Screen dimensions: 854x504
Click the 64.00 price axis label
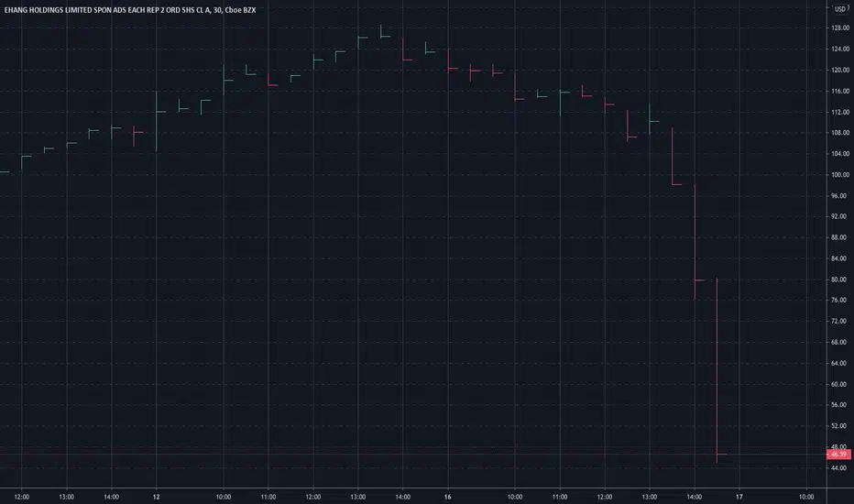[840, 363]
